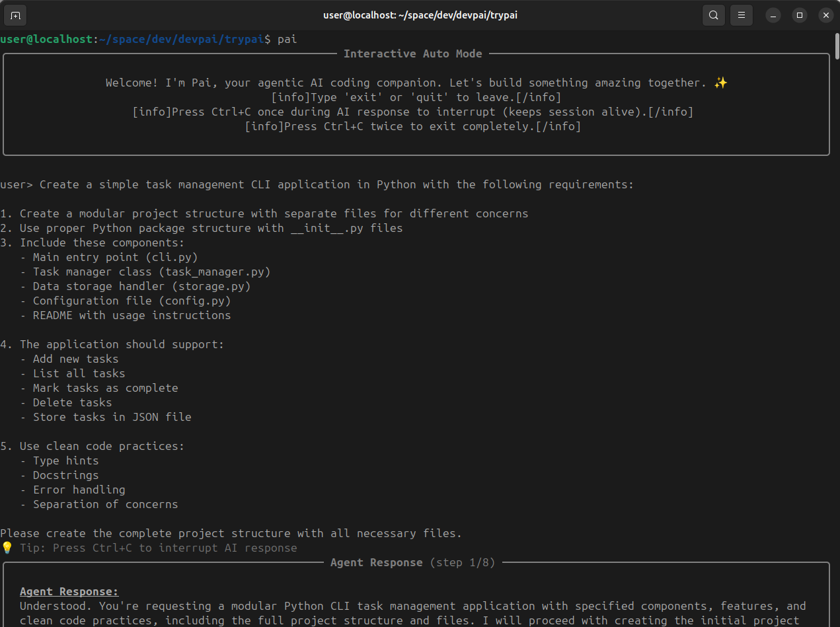The image size is (840, 627).
Task: Open the terminal hamburger menu
Action: (x=742, y=15)
